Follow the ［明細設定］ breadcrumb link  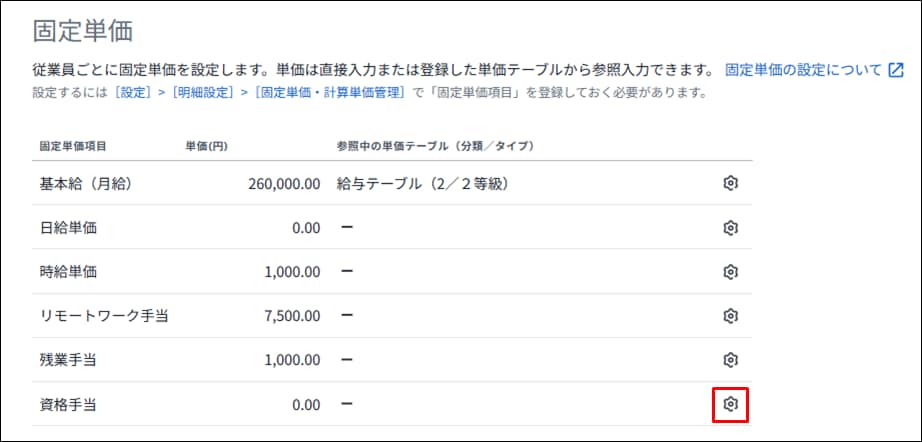(x=200, y=93)
